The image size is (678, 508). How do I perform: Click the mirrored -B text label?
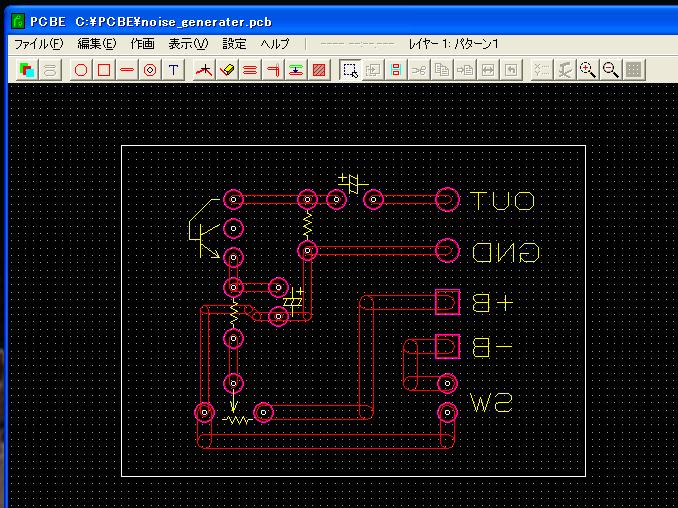coord(493,347)
